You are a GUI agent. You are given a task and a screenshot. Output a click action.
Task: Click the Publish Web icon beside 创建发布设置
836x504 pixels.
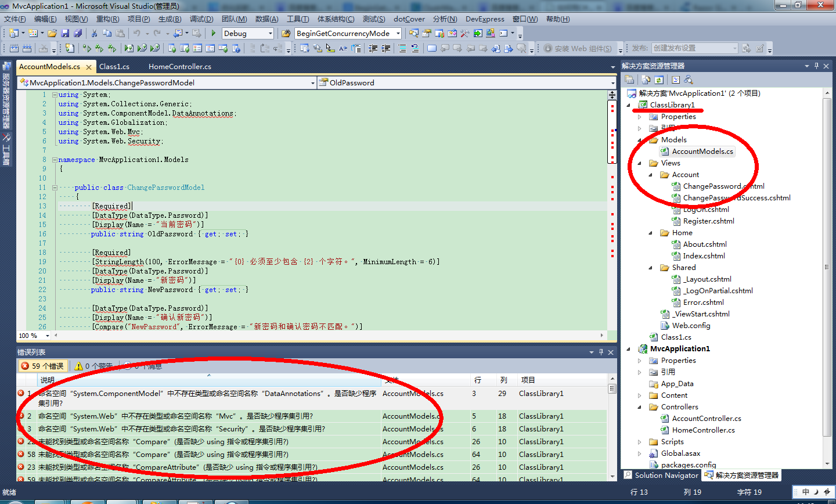click(x=747, y=48)
